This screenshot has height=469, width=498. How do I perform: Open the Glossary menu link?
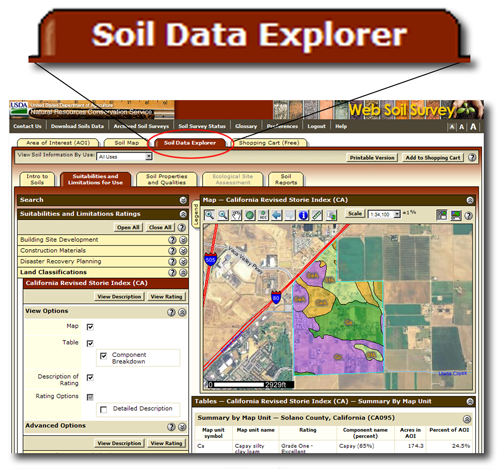tap(246, 126)
